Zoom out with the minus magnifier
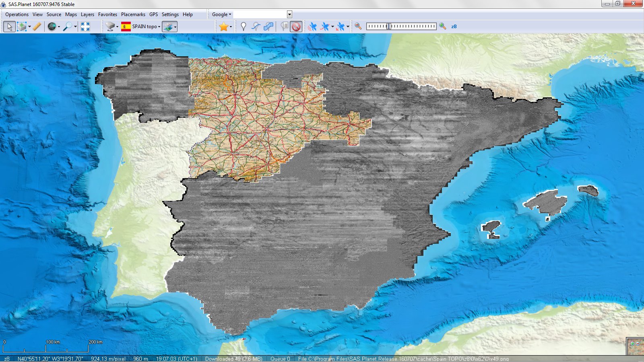644x362 pixels. tap(358, 27)
